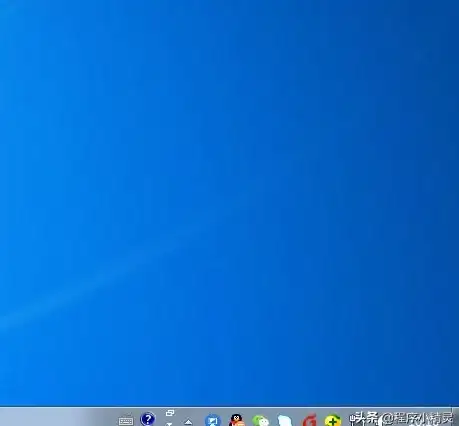
Task: Open the blue monitor tray icon
Action: click(212, 420)
